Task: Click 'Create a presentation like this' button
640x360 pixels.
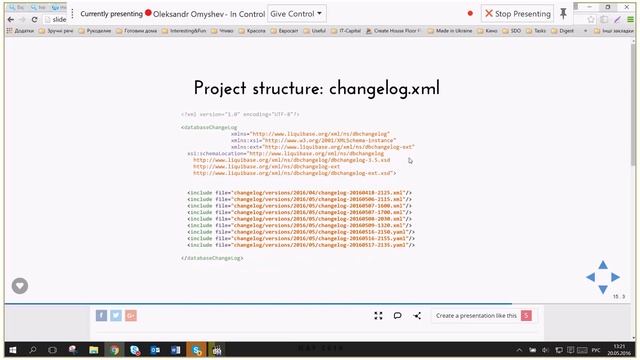Action: [x=484, y=316]
